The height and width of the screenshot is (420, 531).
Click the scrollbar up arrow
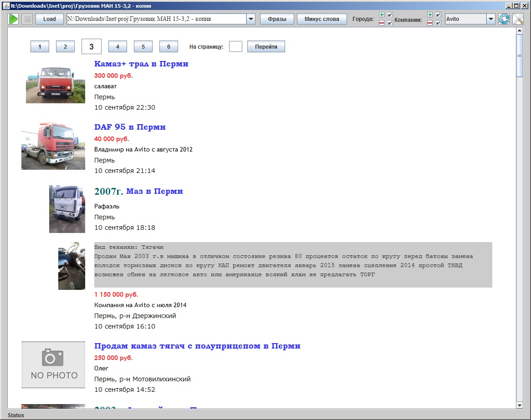(520, 31)
